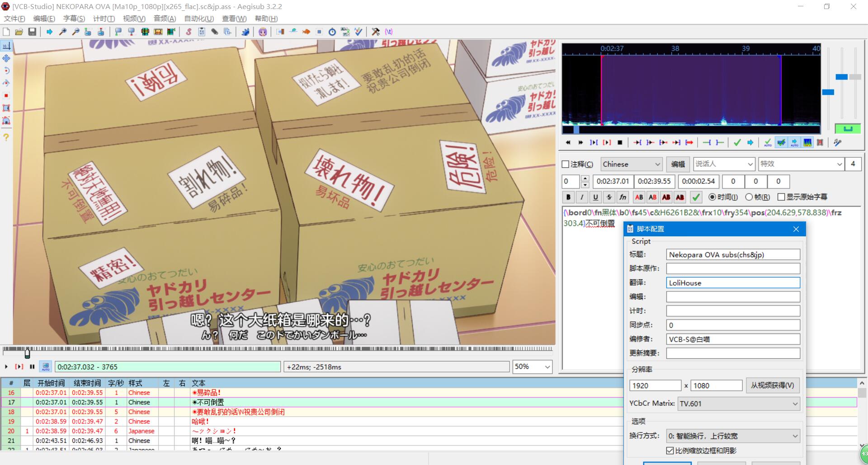The width and height of the screenshot is (868, 465).
Task: Play the audio selection red bracket icon
Action: [x=607, y=142]
